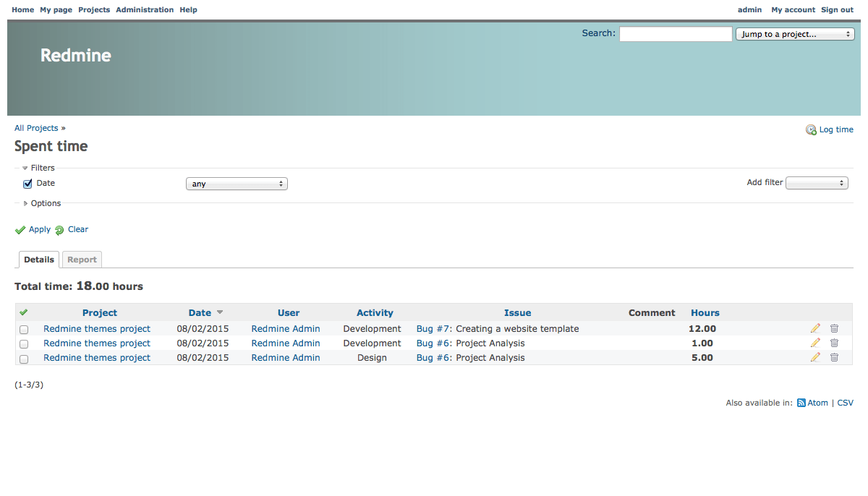Click the 12.00 hours value
Image resolution: width=868 pixels, height=496 pixels.
click(702, 329)
